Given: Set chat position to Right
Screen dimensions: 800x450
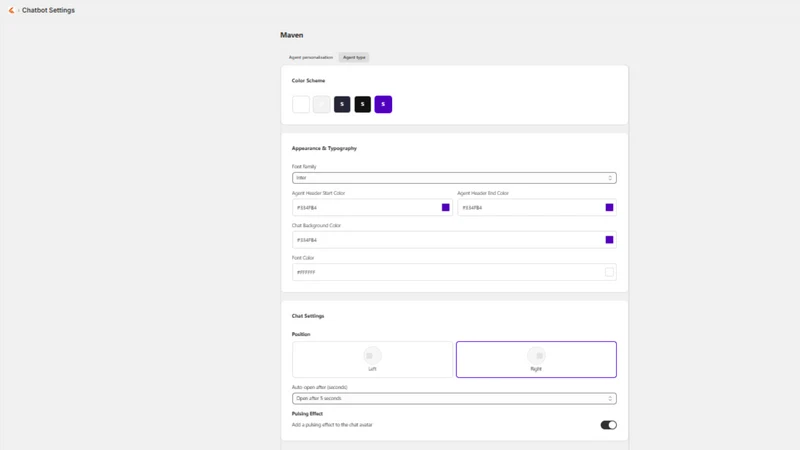Looking at the screenshot, I should [536, 359].
